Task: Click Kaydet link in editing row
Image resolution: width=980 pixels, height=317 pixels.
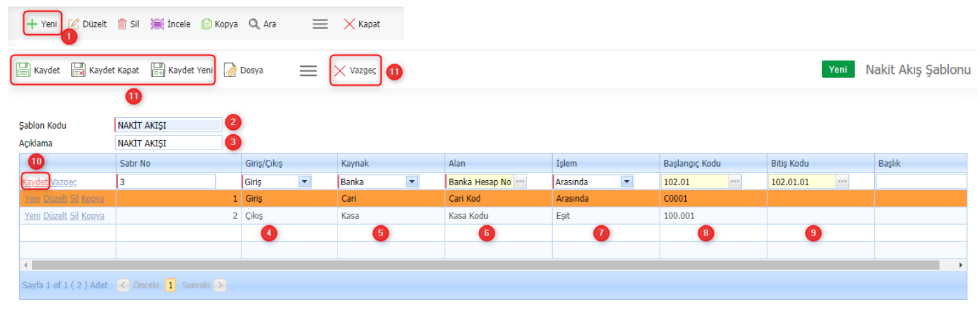Action: coord(35,182)
